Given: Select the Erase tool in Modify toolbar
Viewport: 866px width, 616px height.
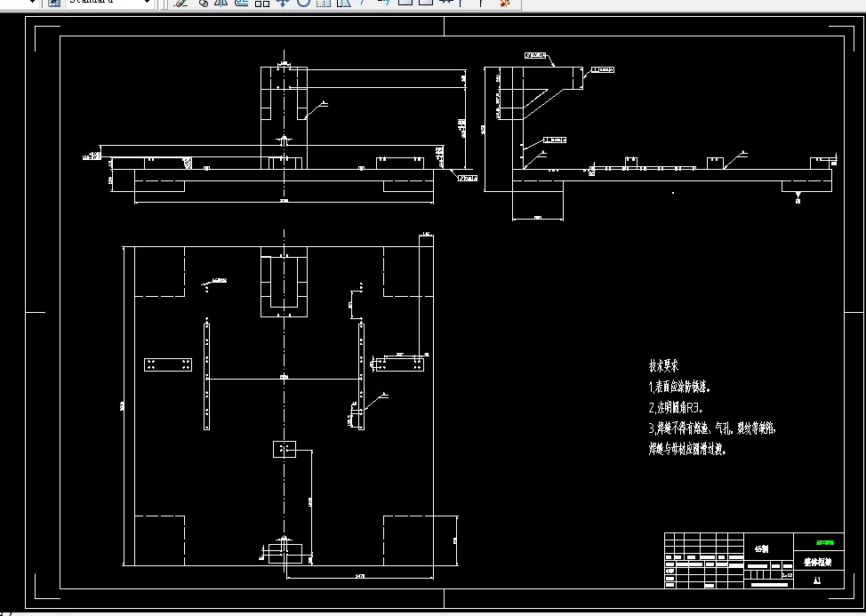Looking at the screenshot, I should [x=180, y=3].
